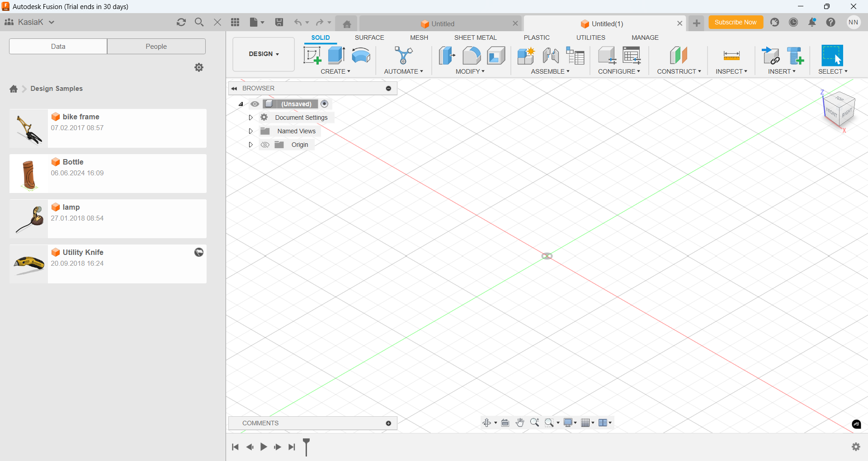This screenshot has width=868, height=461.
Task: Save the document with the disk icon
Action: 279,22
